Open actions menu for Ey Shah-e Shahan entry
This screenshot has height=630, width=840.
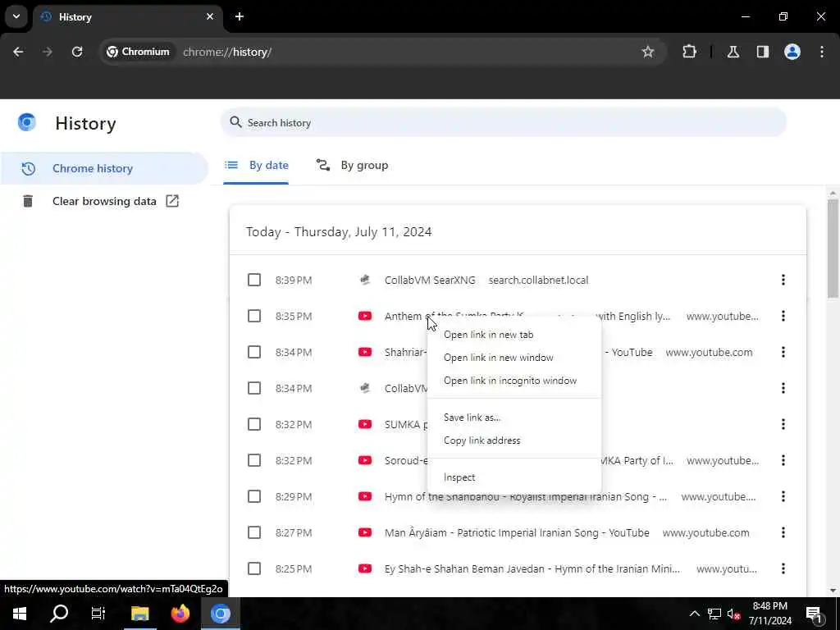(783, 568)
